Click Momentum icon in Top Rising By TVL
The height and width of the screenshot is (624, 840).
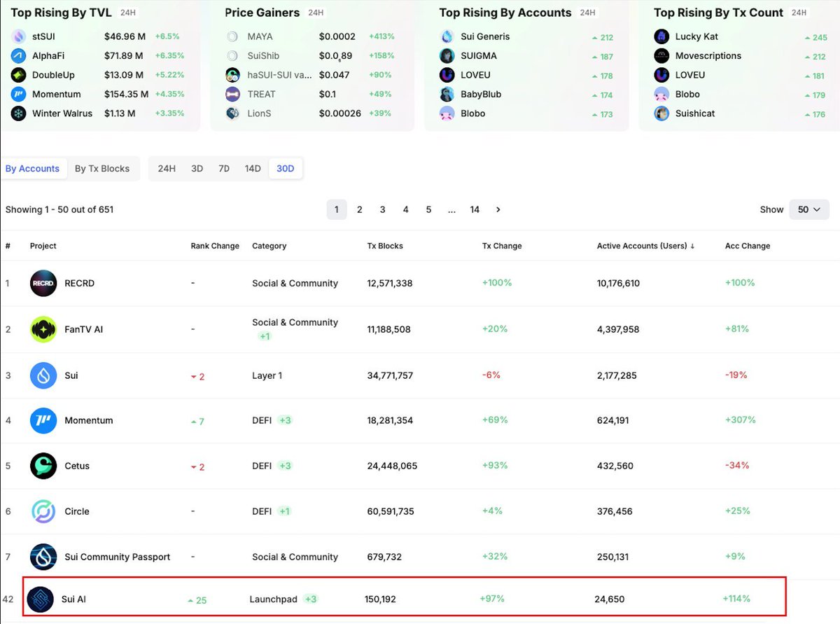click(x=19, y=94)
